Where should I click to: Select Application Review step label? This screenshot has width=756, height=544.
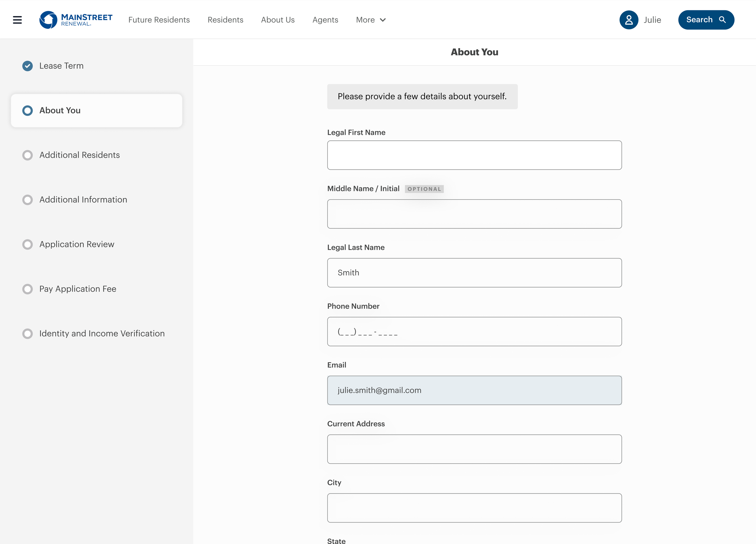click(x=77, y=245)
